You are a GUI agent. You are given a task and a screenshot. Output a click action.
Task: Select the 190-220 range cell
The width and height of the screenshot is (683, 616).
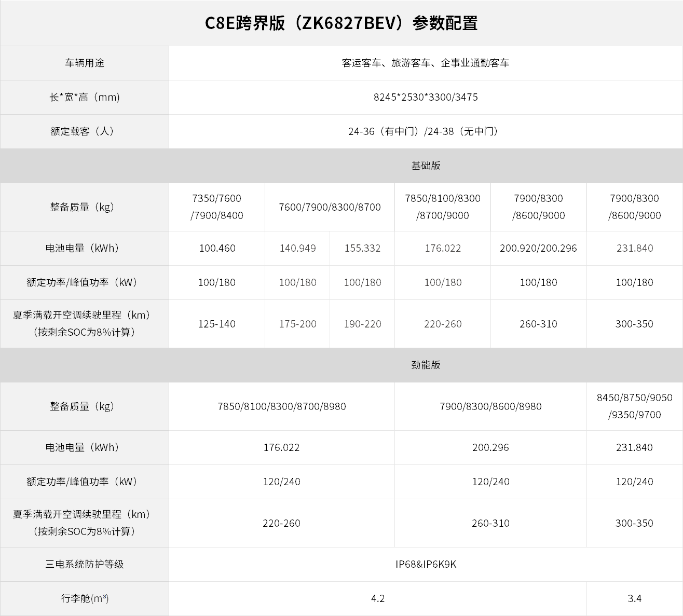tap(362, 324)
